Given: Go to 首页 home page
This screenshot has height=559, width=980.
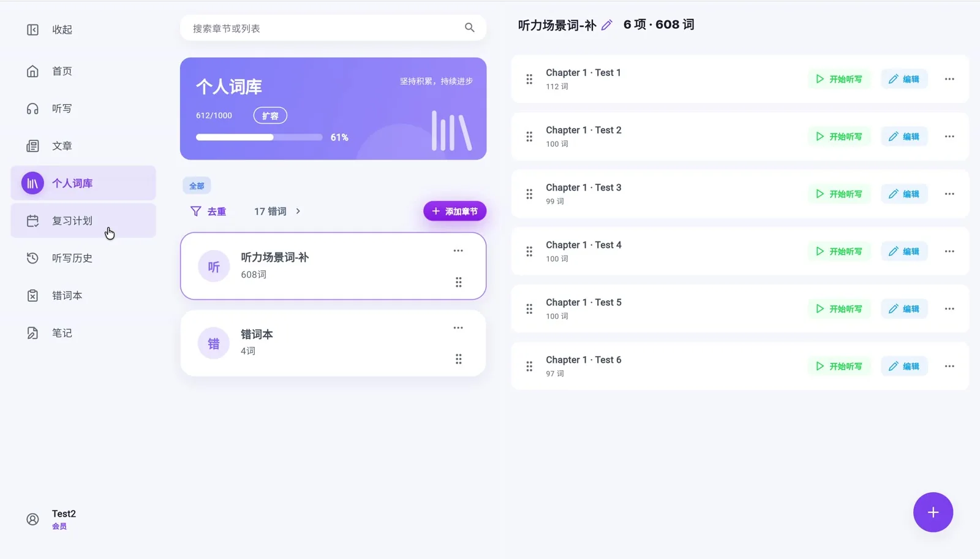Looking at the screenshot, I should [83, 71].
